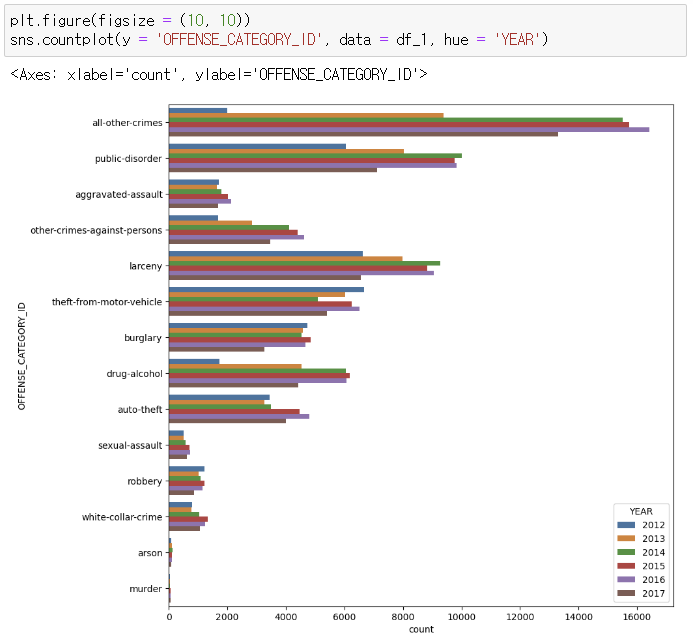This screenshot has height=641, width=693.
Task: Click the 'theft-from-motor-vehicle' axis label
Action: click(107, 302)
